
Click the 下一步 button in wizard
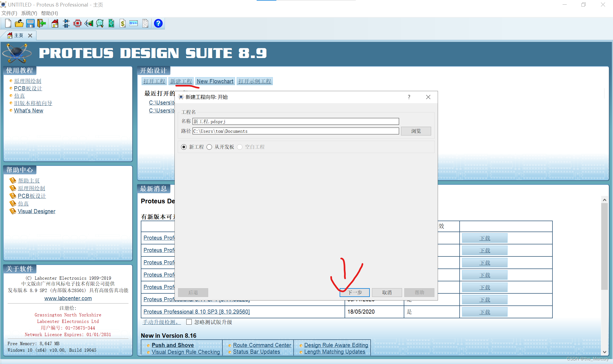pyautogui.click(x=355, y=292)
